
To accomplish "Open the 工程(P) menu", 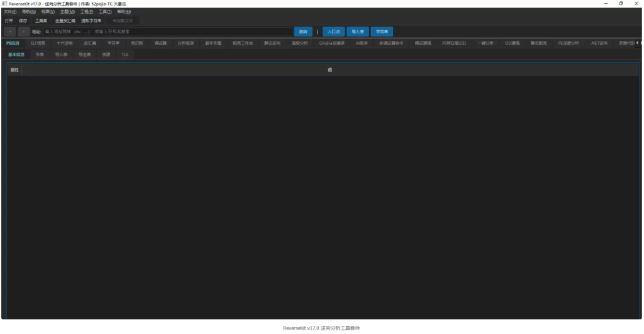I will tap(87, 12).
